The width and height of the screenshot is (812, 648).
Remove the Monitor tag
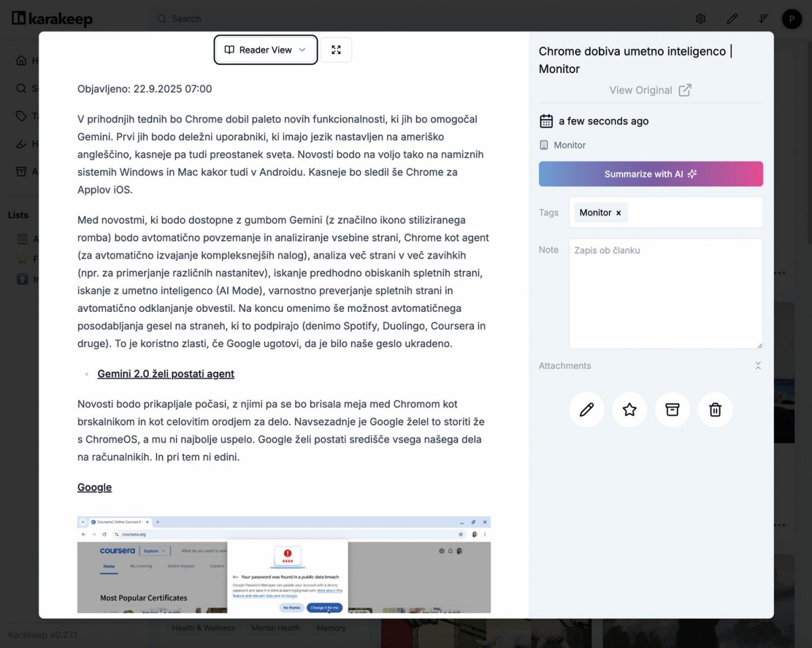[x=618, y=213]
